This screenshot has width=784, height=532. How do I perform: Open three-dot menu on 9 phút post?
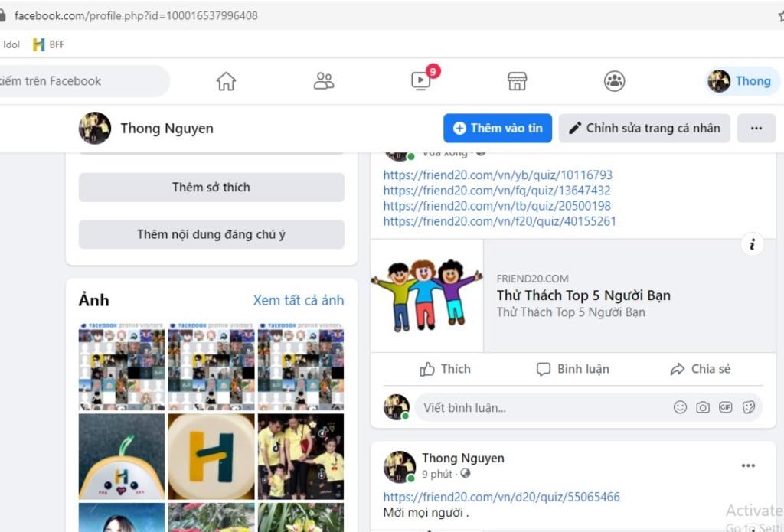click(x=748, y=465)
